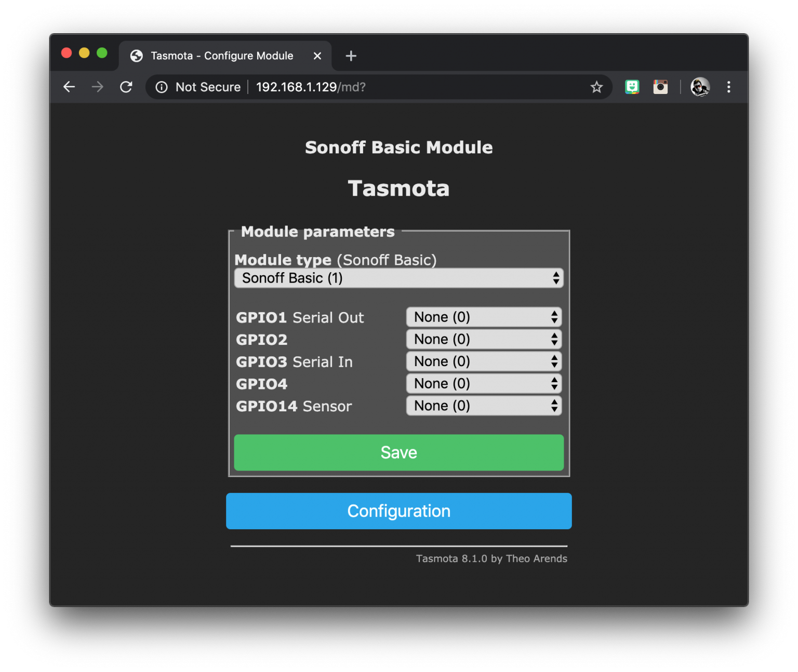Expand the GPIO2 dropdown

[484, 340]
